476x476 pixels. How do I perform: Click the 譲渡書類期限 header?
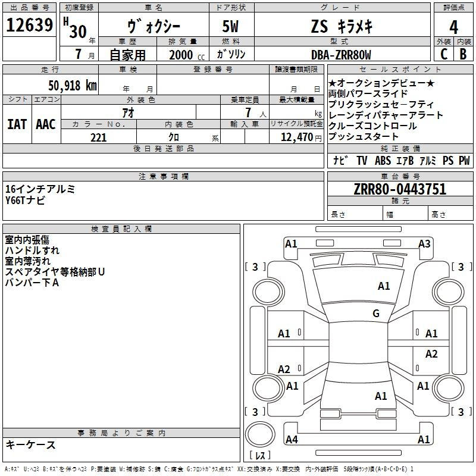pyautogui.click(x=296, y=69)
